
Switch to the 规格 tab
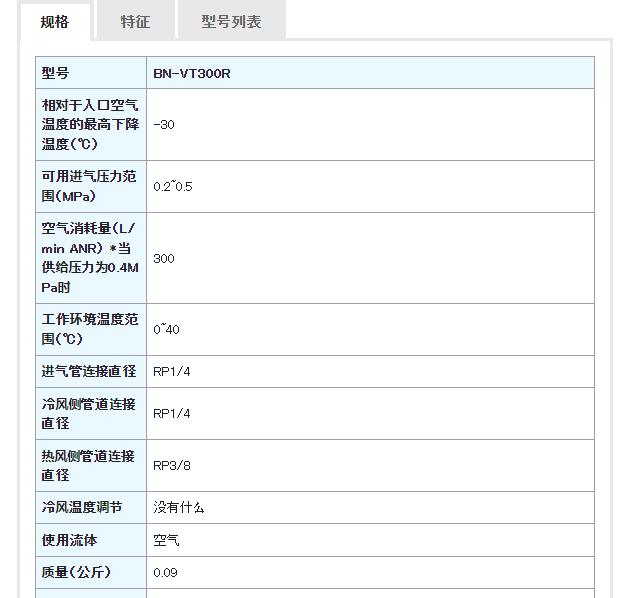pos(55,22)
